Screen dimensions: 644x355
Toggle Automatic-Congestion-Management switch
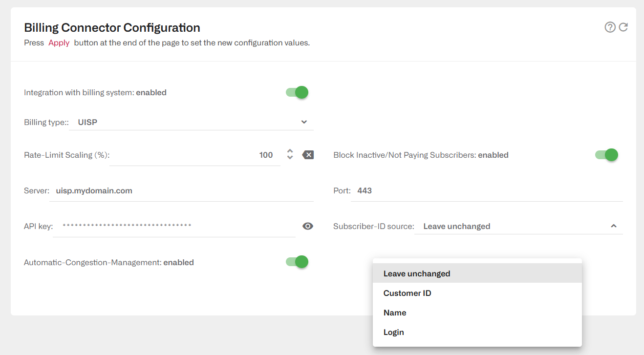[297, 262]
